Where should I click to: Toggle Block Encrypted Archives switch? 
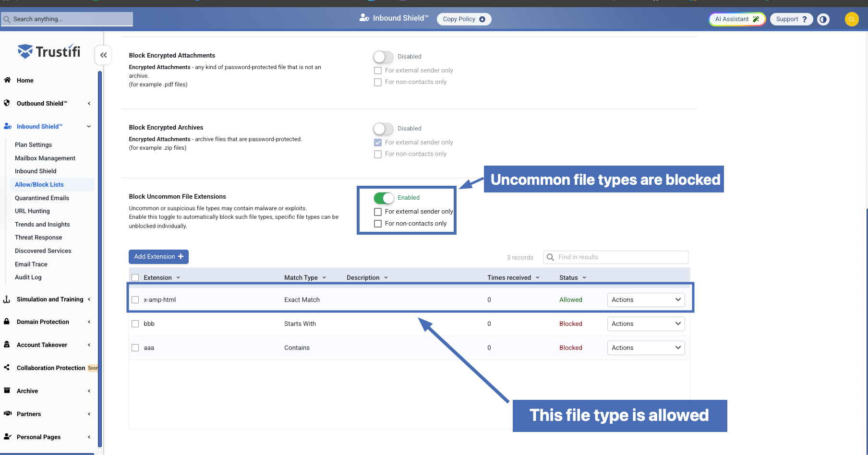click(x=383, y=129)
